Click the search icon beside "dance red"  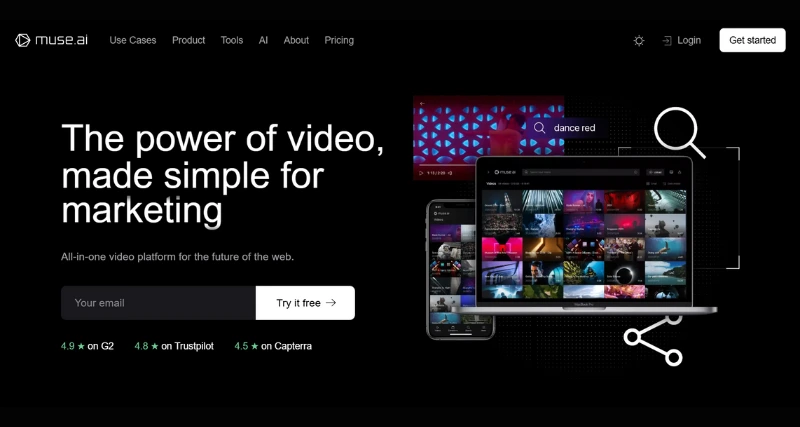coord(539,128)
